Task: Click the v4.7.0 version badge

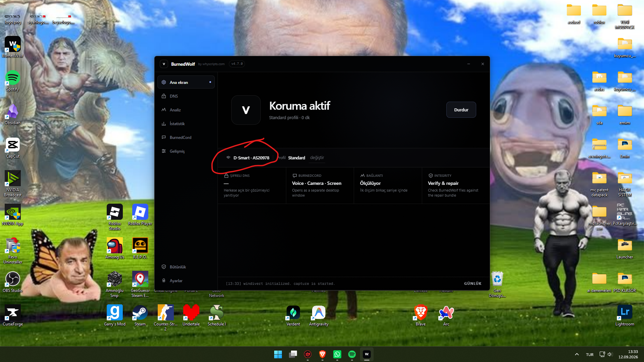Action: click(237, 64)
